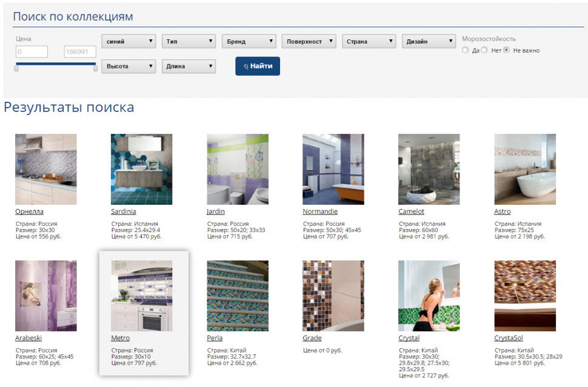This screenshot has width=588, height=387.
Task: Open the CrystaSol collection link
Action: pyautogui.click(x=509, y=338)
